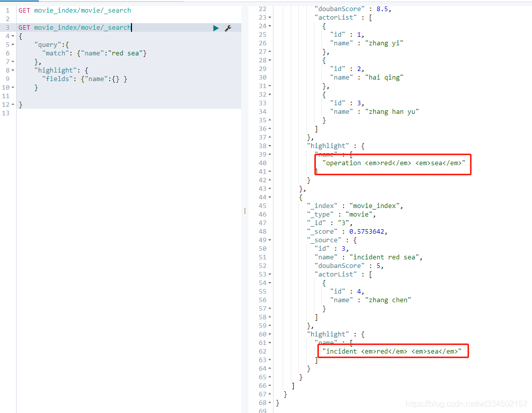532x413 pixels.
Task: Click the "zhang yi" name value
Action: coord(384,43)
